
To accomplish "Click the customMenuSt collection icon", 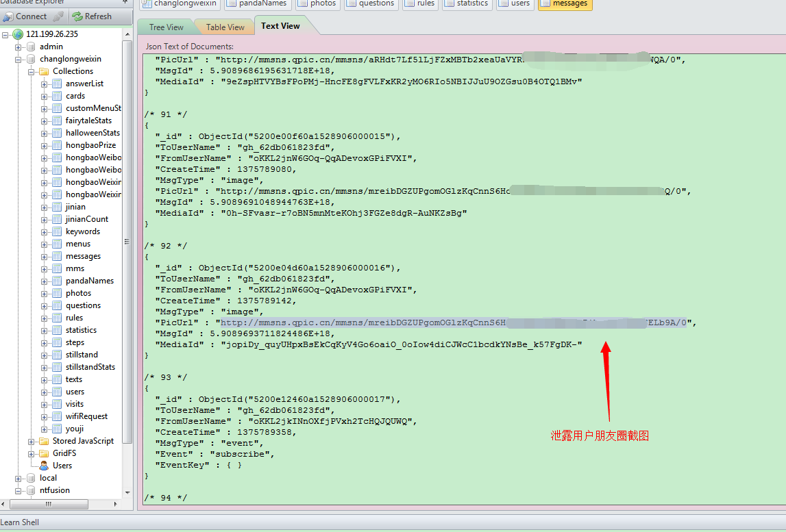I will (x=57, y=108).
